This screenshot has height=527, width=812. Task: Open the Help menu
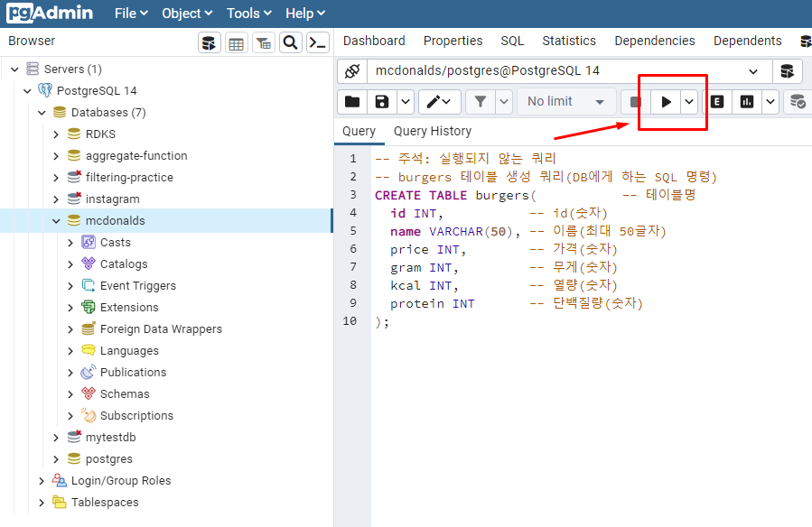[x=305, y=14]
